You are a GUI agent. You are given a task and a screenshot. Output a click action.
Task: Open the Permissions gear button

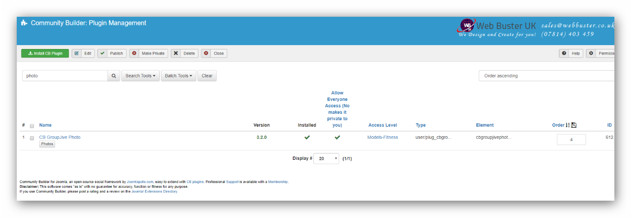pos(600,53)
